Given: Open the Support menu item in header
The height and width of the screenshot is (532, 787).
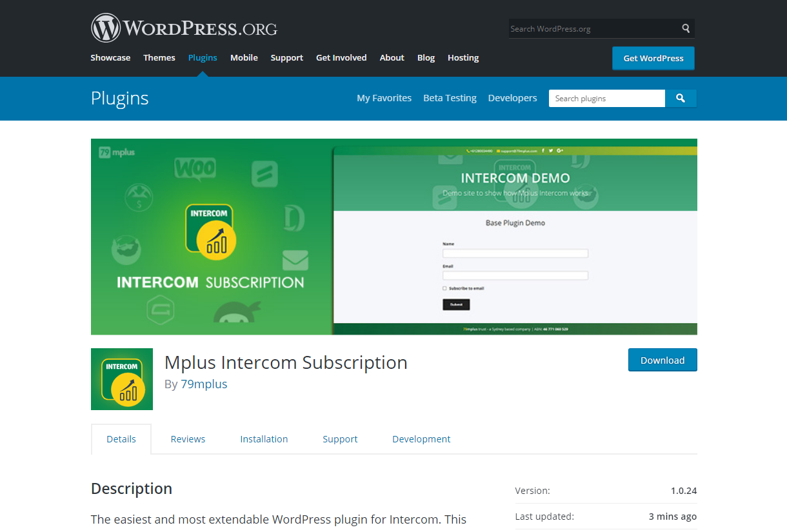Looking at the screenshot, I should [x=287, y=57].
